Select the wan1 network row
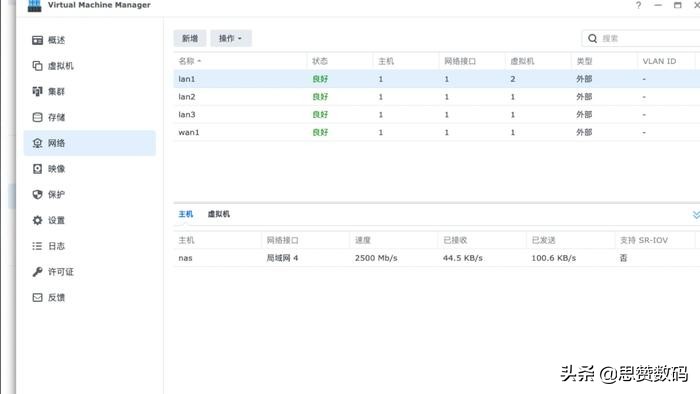 point(437,133)
